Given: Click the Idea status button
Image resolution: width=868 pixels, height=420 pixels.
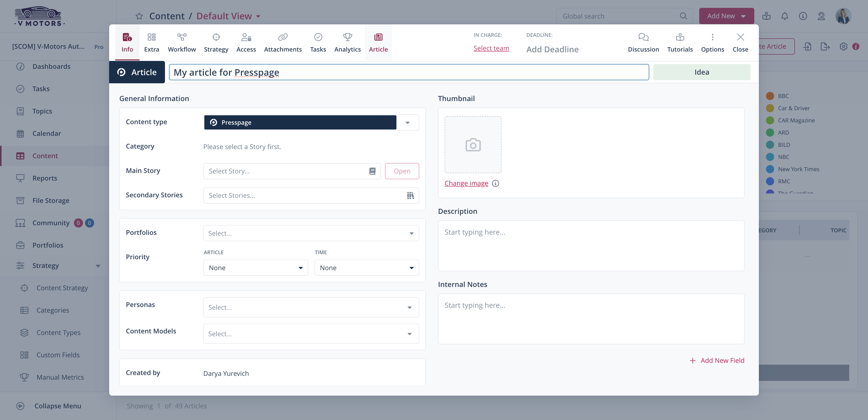Looking at the screenshot, I should 702,72.
